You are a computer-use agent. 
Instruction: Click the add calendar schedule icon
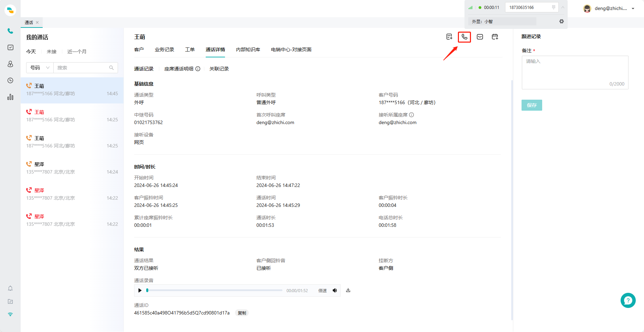(x=495, y=37)
